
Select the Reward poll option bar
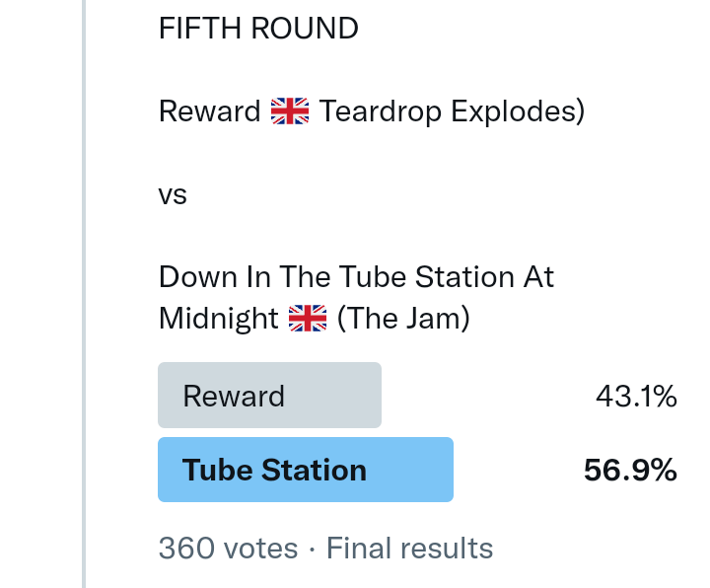coord(269,396)
